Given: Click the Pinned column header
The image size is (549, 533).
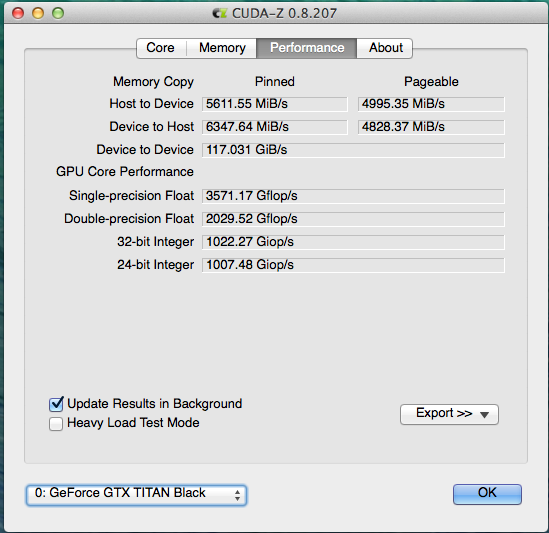Looking at the screenshot, I should 275,82.
